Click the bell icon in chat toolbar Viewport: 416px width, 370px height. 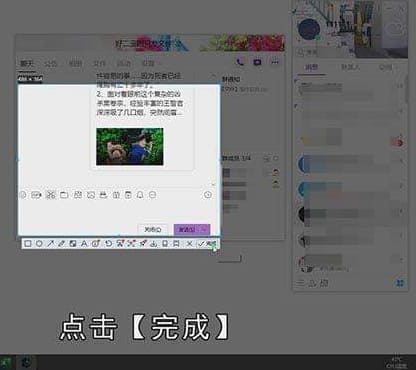point(140,195)
